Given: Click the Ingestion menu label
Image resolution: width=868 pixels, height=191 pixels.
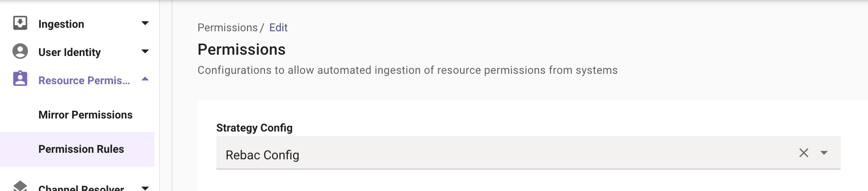Looking at the screenshot, I should click(x=61, y=24).
